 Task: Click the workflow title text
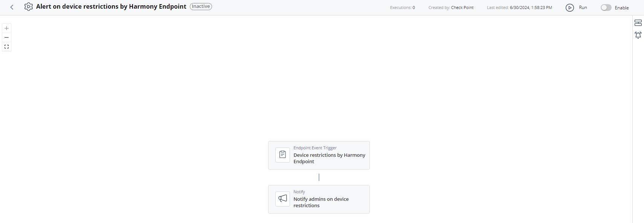(x=111, y=6)
